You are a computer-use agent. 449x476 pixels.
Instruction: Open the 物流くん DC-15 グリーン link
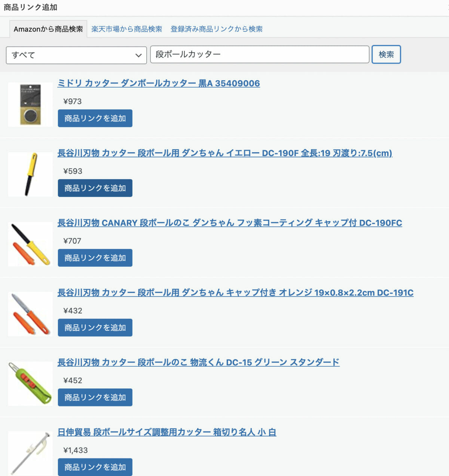coord(198,362)
